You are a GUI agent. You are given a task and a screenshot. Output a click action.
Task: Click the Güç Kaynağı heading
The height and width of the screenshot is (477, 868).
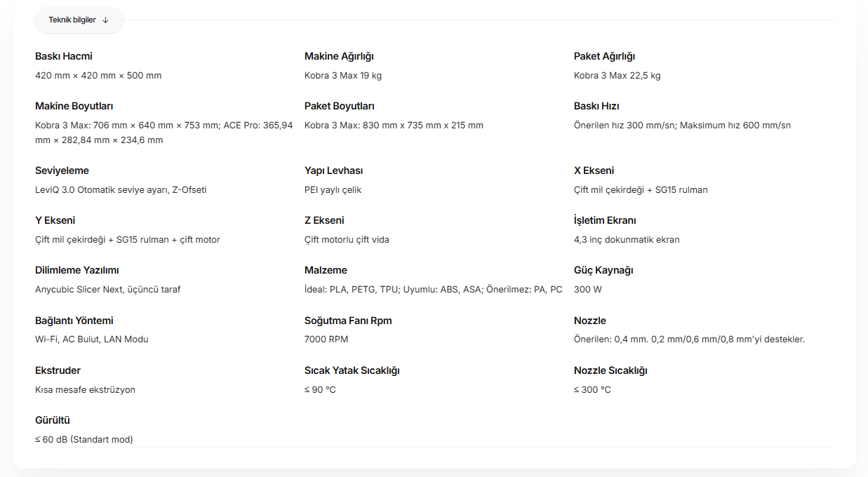603,270
